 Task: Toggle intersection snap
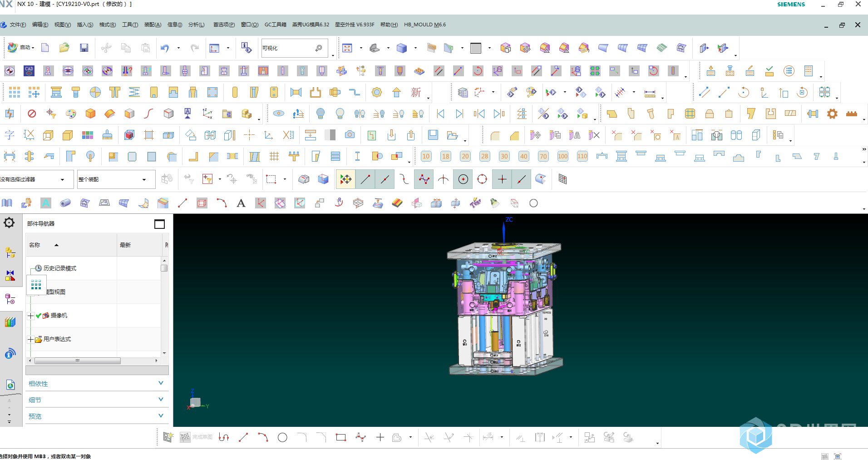[443, 179]
